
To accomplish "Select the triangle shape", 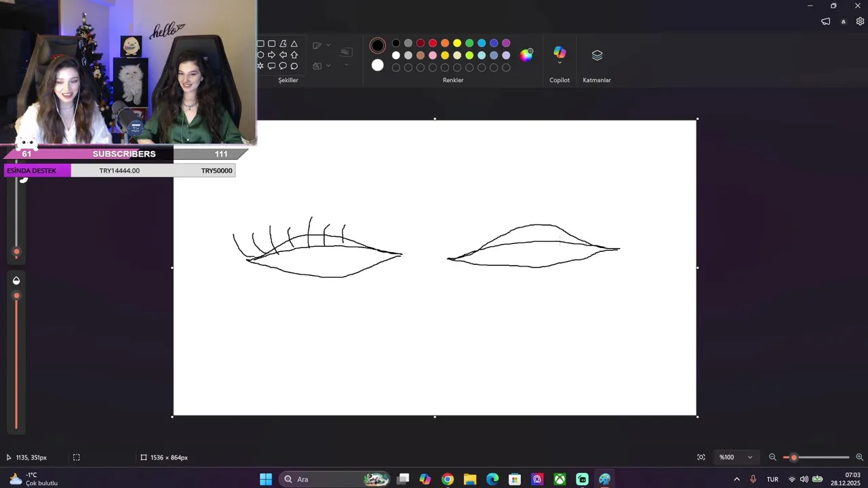I will (x=294, y=43).
